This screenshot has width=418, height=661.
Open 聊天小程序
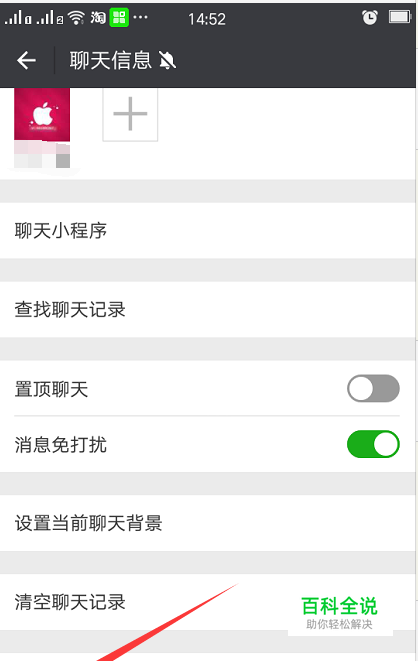208,231
